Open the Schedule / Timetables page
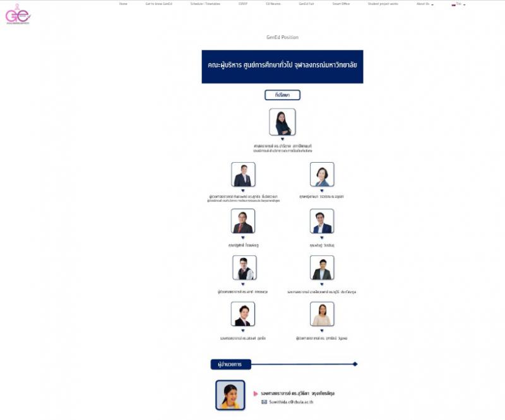 click(x=205, y=4)
